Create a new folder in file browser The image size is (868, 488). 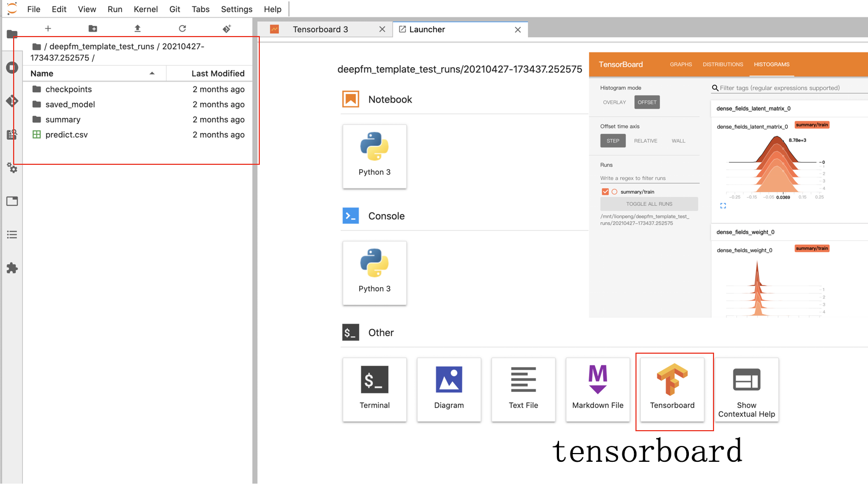93,28
